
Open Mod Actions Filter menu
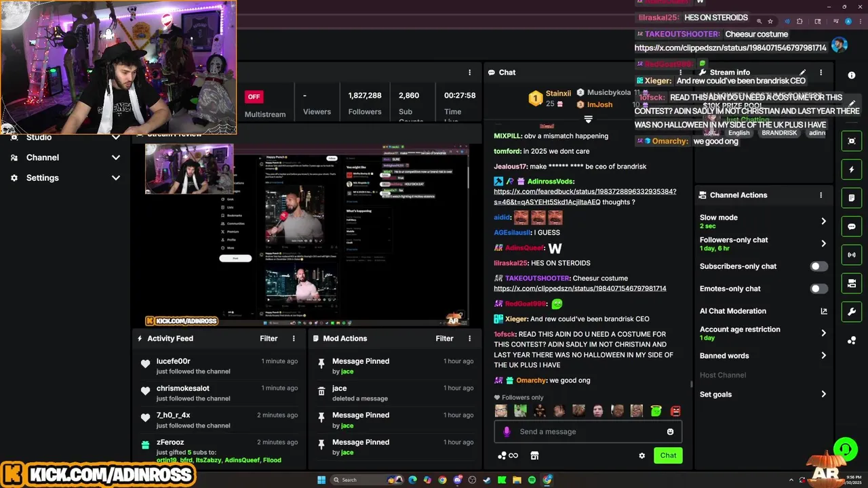444,338
